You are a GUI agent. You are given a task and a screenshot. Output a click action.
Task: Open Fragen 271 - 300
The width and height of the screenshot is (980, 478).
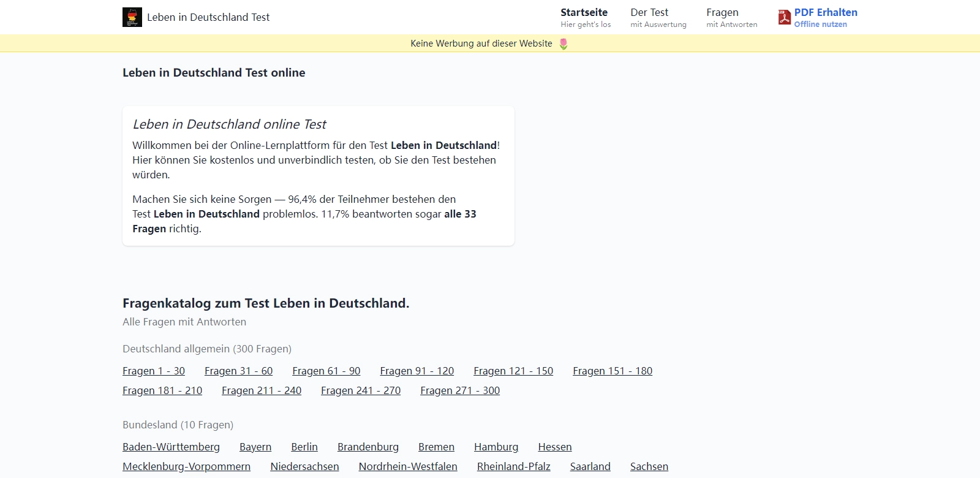[460, 390]
